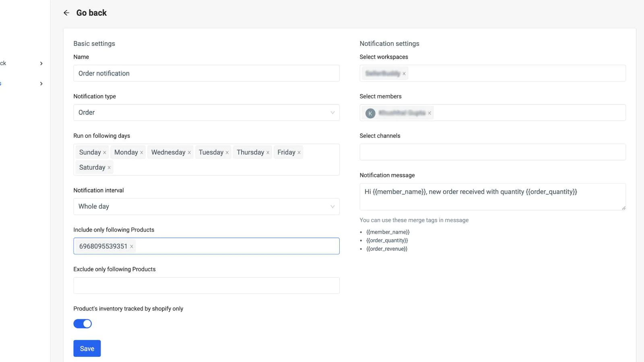Remove the Sunday day tag
The image size is (644, 362).
click(105, 152)
